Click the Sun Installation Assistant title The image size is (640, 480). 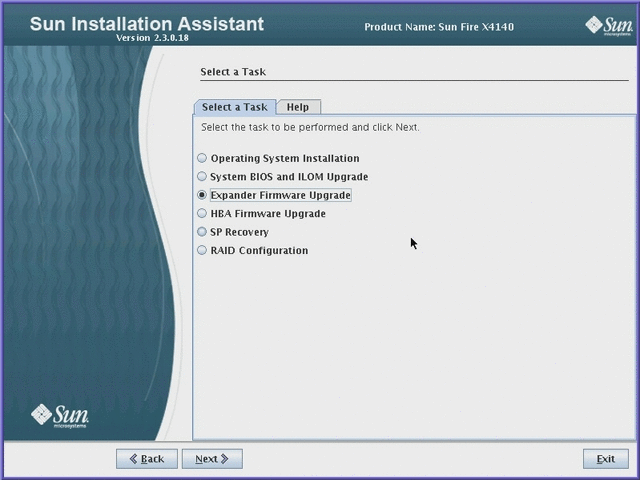pyautogui.click(x=147, y=24)
